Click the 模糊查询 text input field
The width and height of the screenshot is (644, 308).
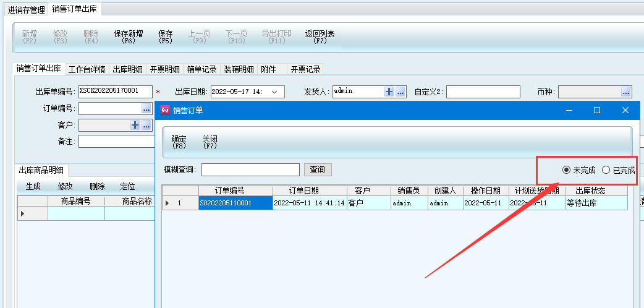click(x=250, y=169)
